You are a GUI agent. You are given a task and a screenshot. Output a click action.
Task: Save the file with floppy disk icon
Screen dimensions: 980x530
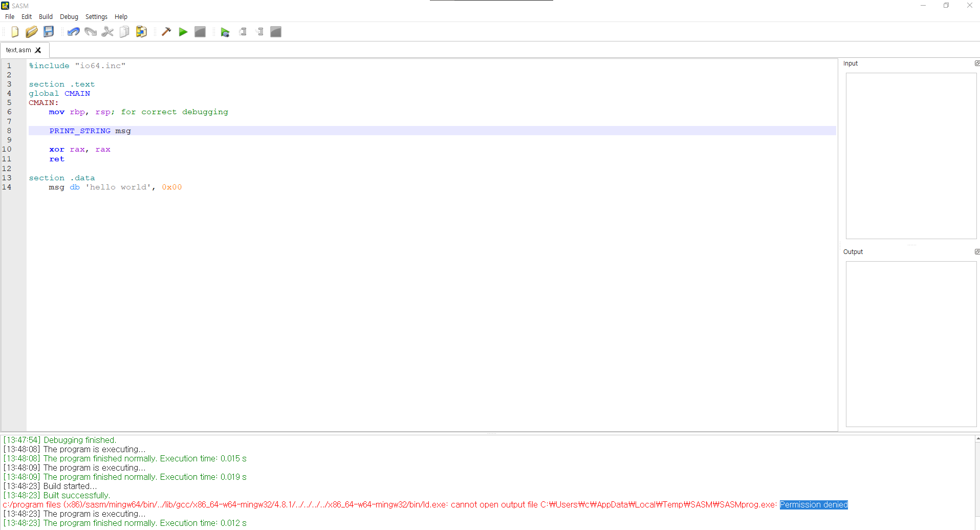point(49,32)
